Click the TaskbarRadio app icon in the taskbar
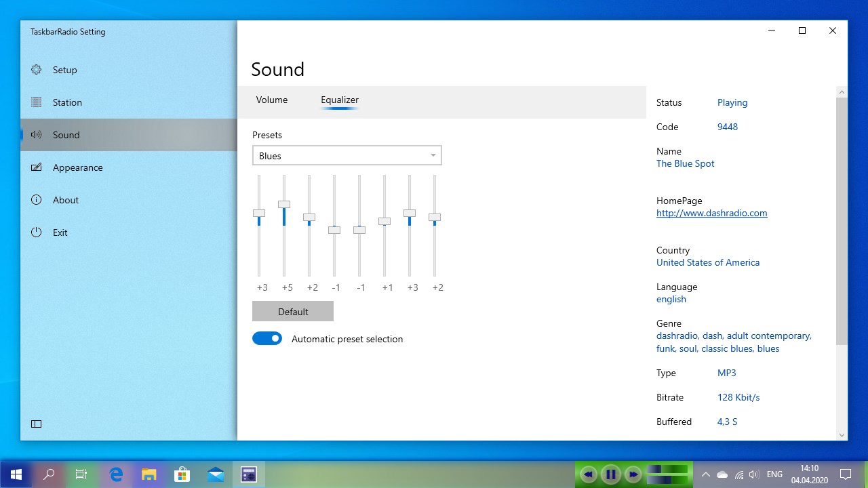The image size is (868, 488). coord(249,474)
